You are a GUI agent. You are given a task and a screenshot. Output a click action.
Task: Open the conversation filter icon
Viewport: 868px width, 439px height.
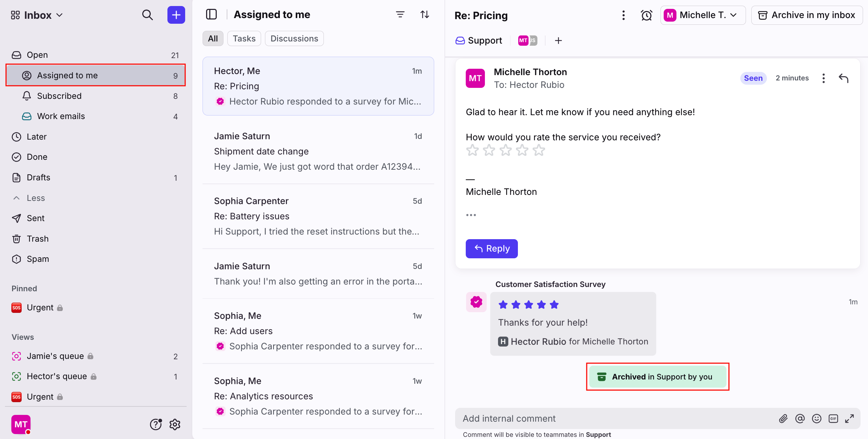tap(400, 15)
